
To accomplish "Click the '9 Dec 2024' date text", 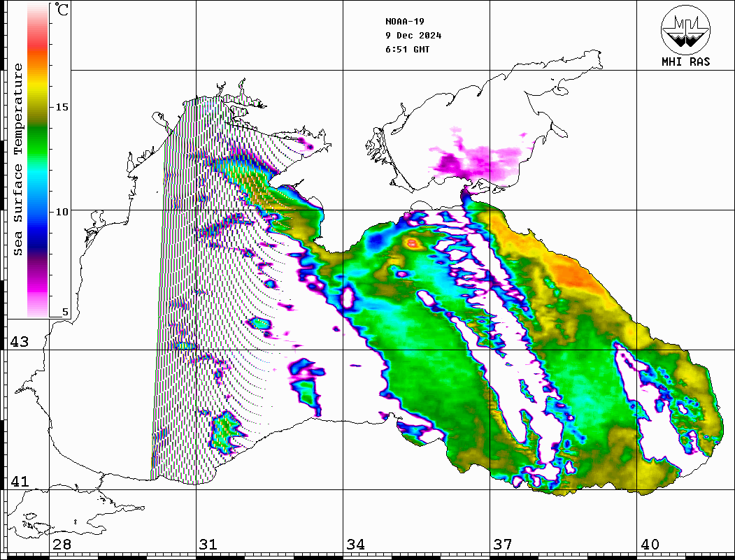I will (413, 36).
